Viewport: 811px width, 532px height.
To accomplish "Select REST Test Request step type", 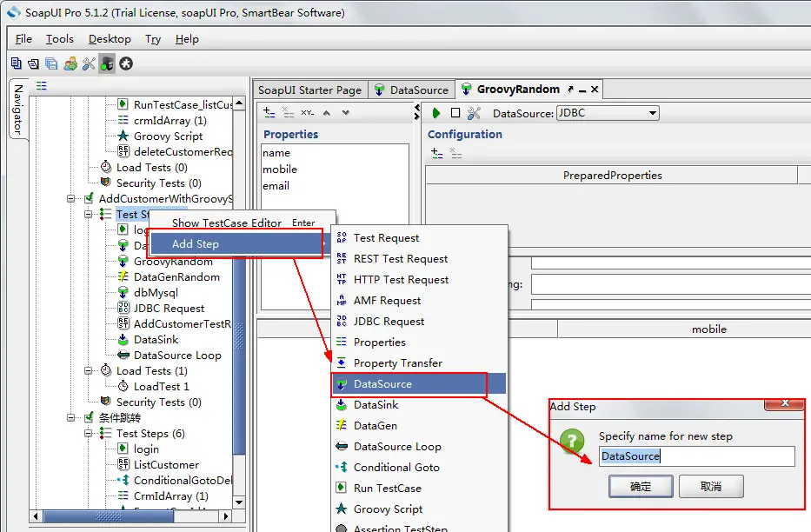I will click(x=418, y=258).
